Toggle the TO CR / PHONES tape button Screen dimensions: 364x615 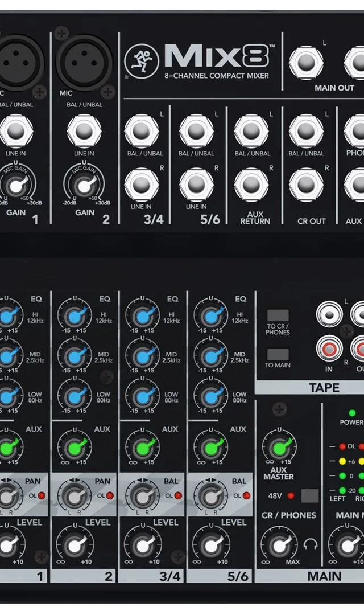[x=278, y=315]
